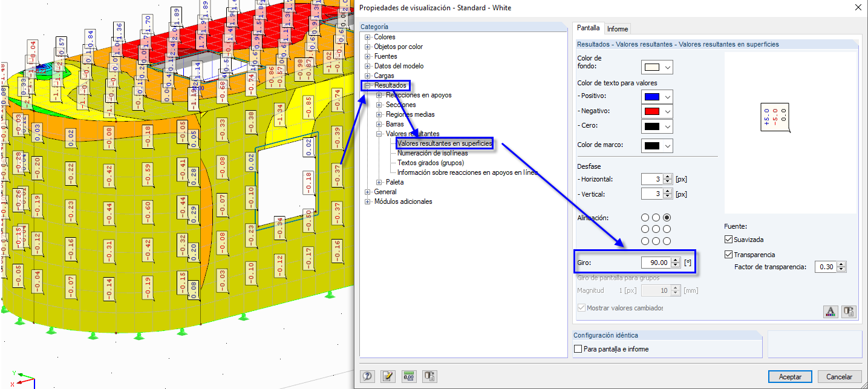
Task: Open the Negativo red color swatch
Action: point(652,111)
